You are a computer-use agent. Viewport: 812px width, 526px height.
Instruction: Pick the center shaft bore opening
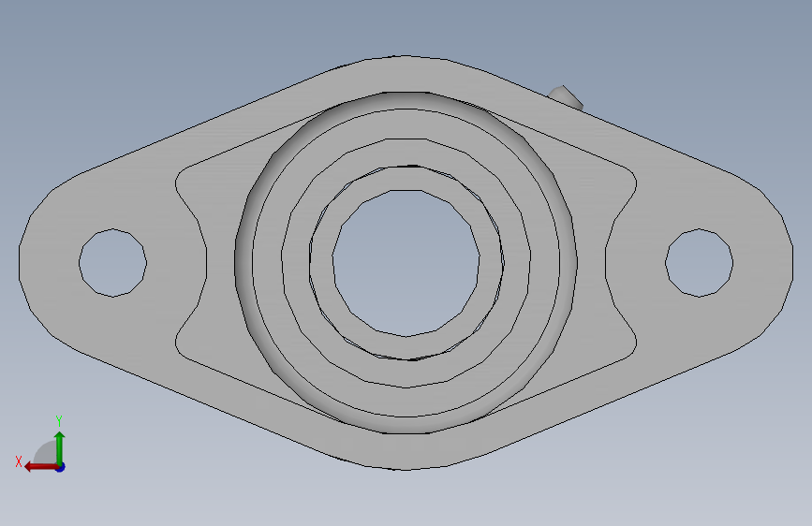[406, 263]
